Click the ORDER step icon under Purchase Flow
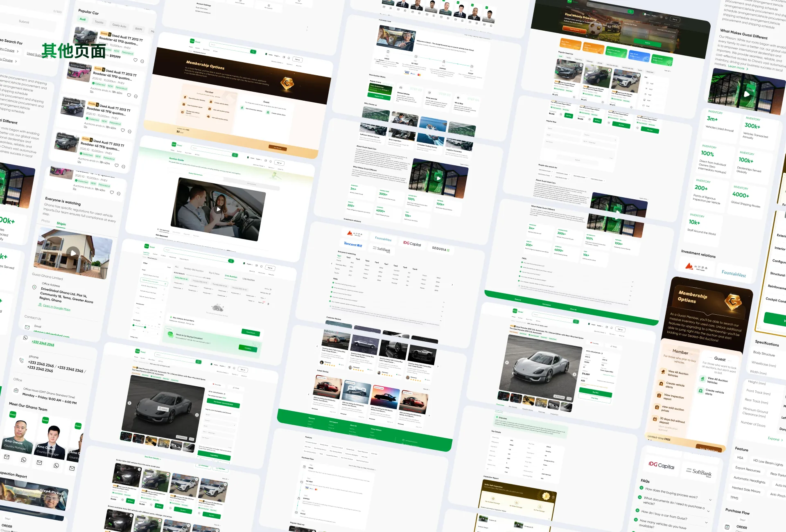Viewport: 786px width, 532px height. pyautogui.click(x=727, y=527)
